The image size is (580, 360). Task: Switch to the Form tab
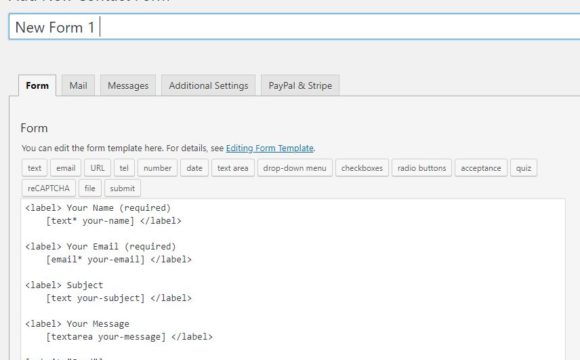pyautogui.click(x=37, y=85)
